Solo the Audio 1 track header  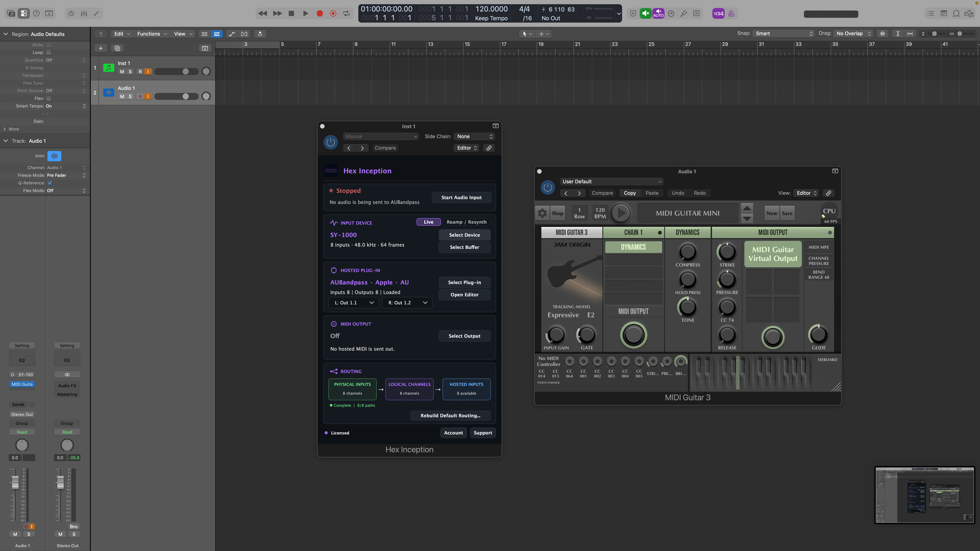point(130,96)
